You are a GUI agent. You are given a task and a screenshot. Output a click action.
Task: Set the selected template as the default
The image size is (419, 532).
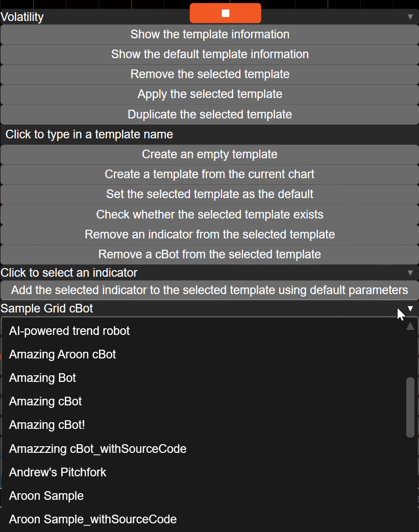pyautogui.click(x=210, y=194)
